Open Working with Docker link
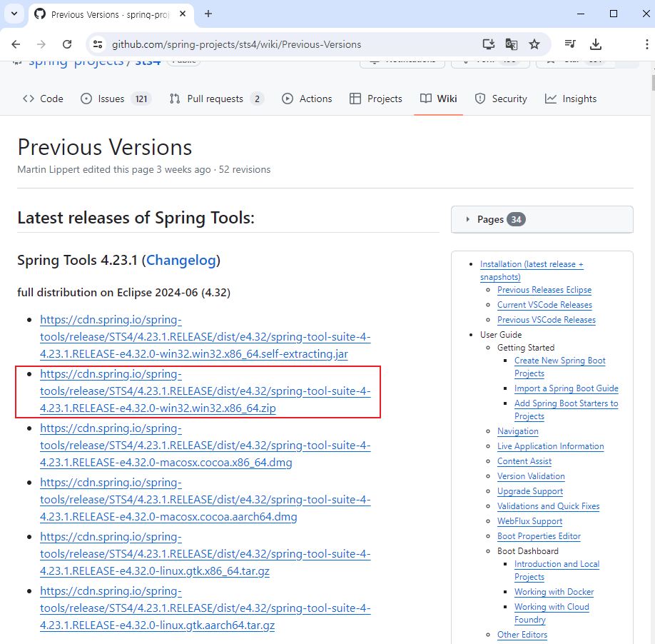Screen dimensions: 655x644 554,592
